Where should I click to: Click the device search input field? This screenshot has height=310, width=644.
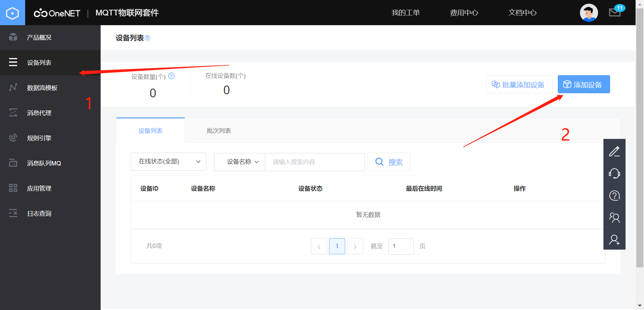pos(315,162)
